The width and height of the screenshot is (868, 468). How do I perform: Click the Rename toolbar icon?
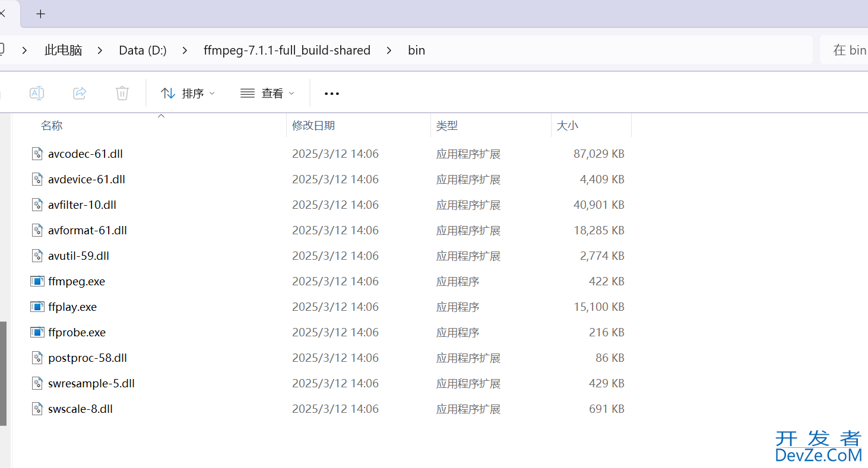[x=37, y=93]
